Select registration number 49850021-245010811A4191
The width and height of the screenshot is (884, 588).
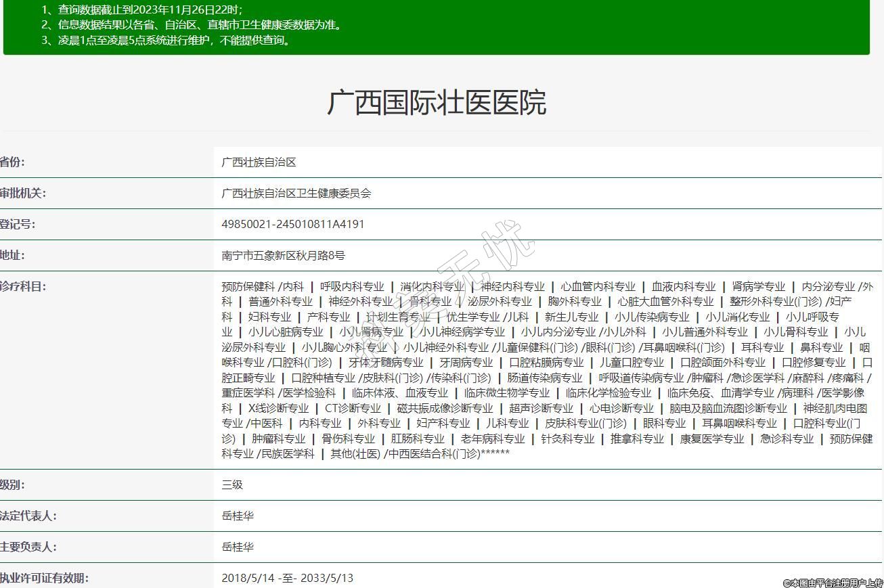292,225
